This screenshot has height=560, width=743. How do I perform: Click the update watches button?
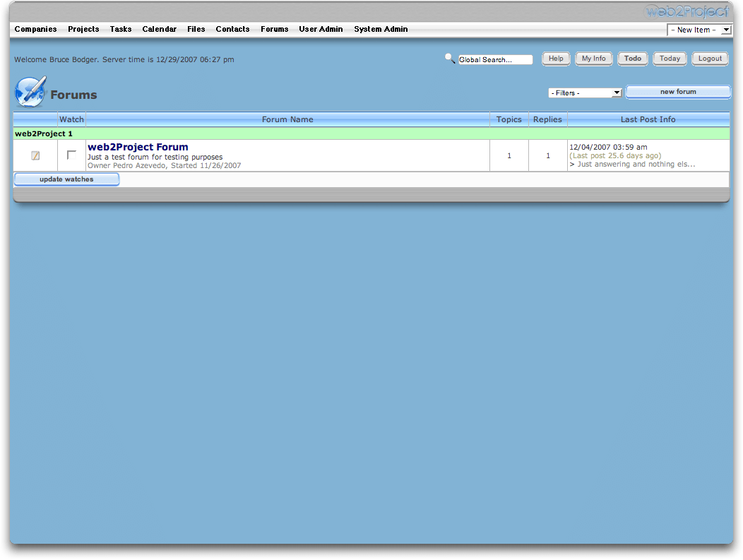[x=66, y=179]
